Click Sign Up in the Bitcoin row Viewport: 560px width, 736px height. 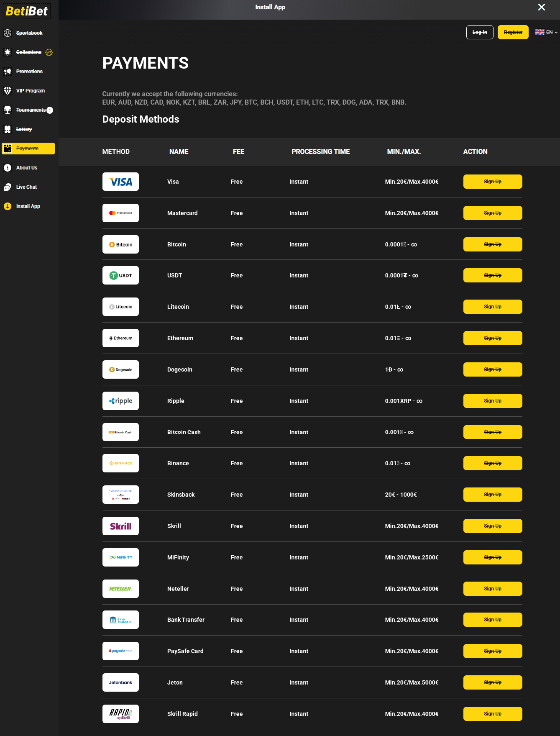pyautogui.click(x=493, y=244)
